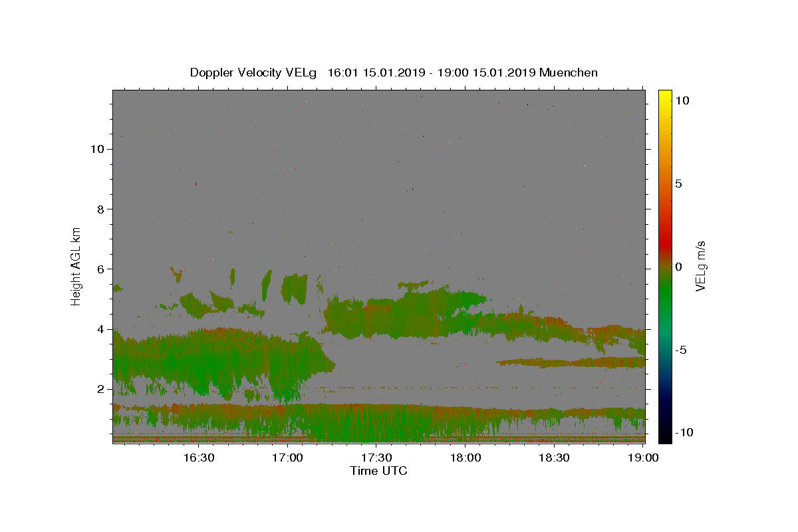Click the height axis label 8
Screen dimensions: 798x532
point(101,209)
